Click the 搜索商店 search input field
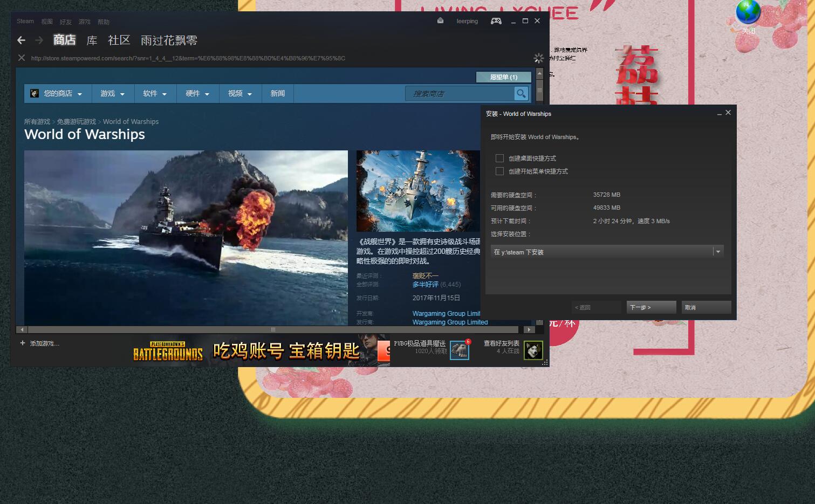This screenshot has width=815, height=504. [461, 93]
